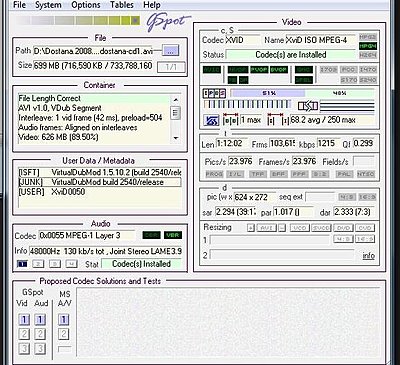Viewport: 400px width, 365px height.
Task: Select audio stream 4 button
Action: coord(71,264)
